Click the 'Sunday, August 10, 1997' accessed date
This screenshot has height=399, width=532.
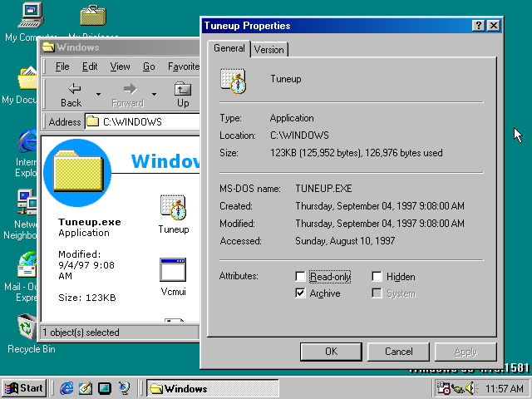pyautogui.click(x=345, y=241)
